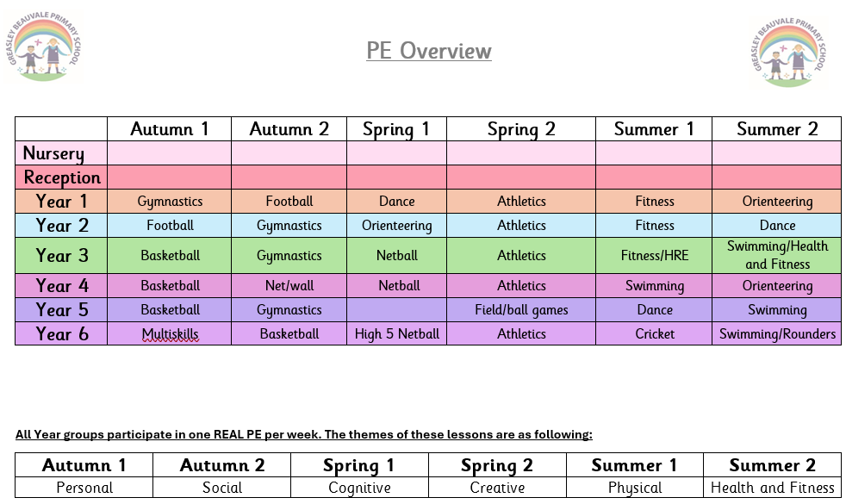
Task: Click the Field/ball games cell
Action: tap(521, 310)
